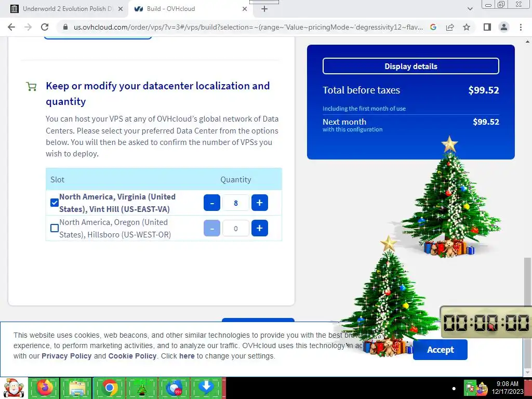Open File Explorer from taskbar
The image size is (532, 399).
pos(76,388)
